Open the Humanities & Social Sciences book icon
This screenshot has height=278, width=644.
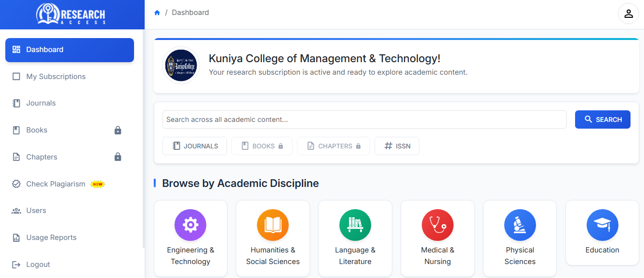coord(273,225)
